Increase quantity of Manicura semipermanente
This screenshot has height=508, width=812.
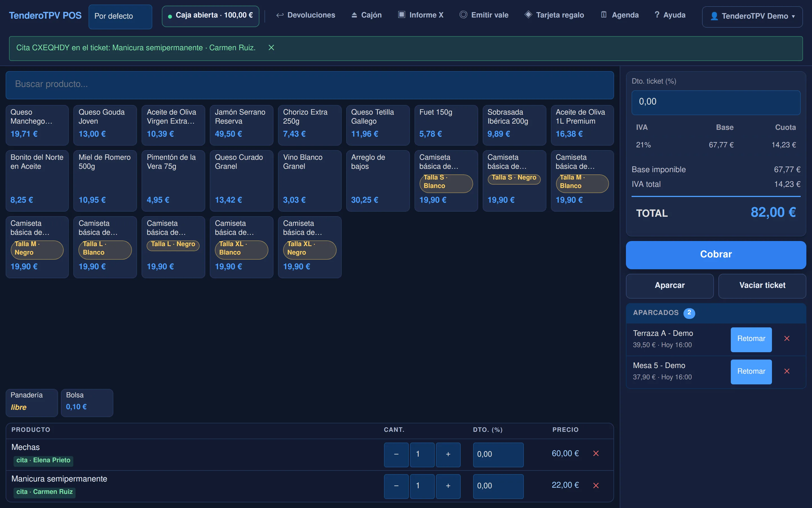[448, 486]
